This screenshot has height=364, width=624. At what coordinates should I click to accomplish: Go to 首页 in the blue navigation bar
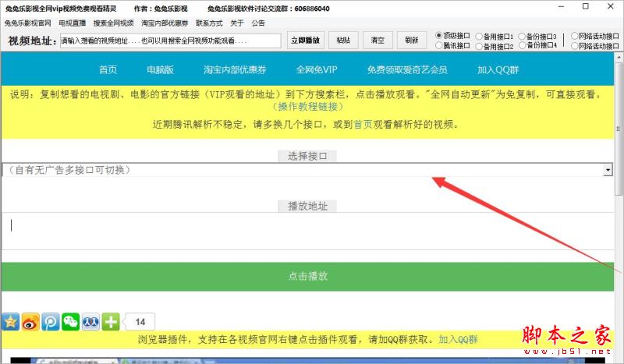click(108, 69)
